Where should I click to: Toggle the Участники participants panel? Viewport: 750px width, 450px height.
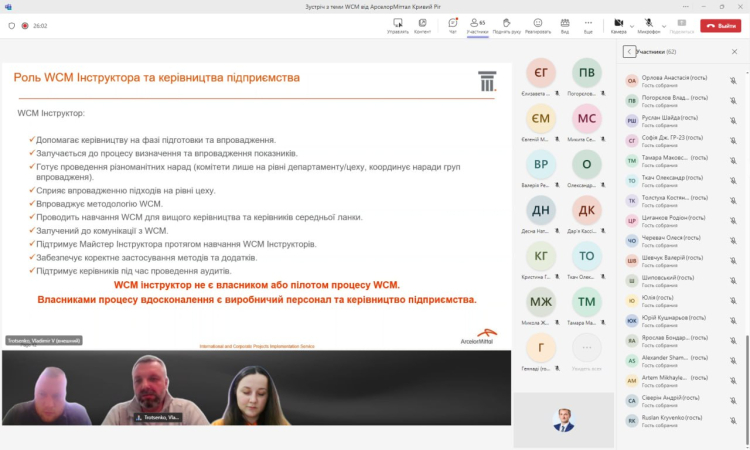(x=477, y=24)
